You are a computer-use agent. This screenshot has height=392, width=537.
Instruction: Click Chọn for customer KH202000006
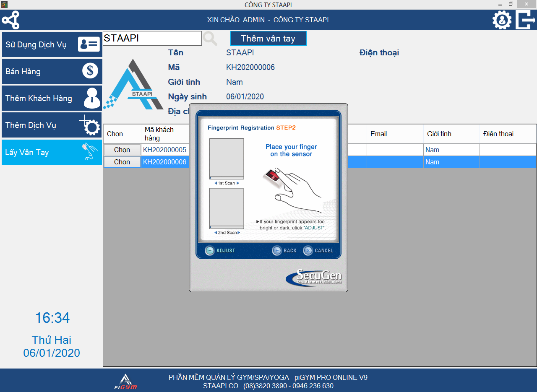(x=122, y=162)
